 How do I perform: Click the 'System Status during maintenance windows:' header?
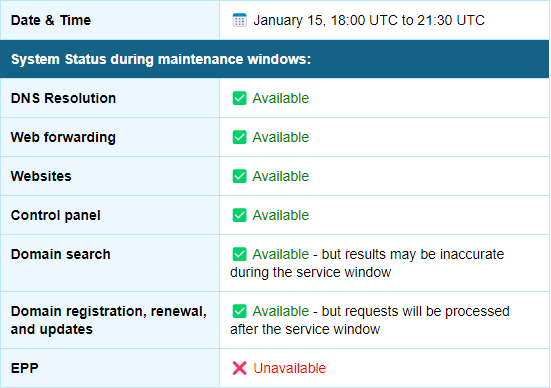click(x=161, y=59)
